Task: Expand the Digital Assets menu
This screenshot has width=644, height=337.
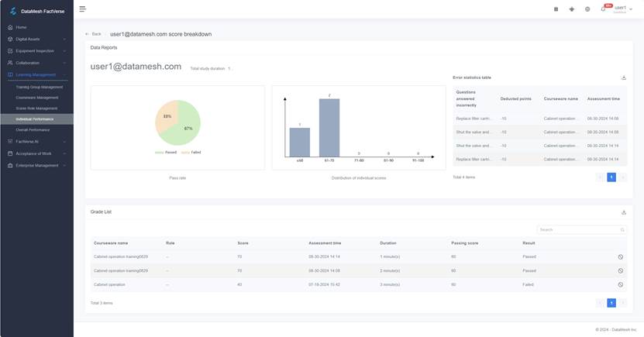Action: click(36, 39)
